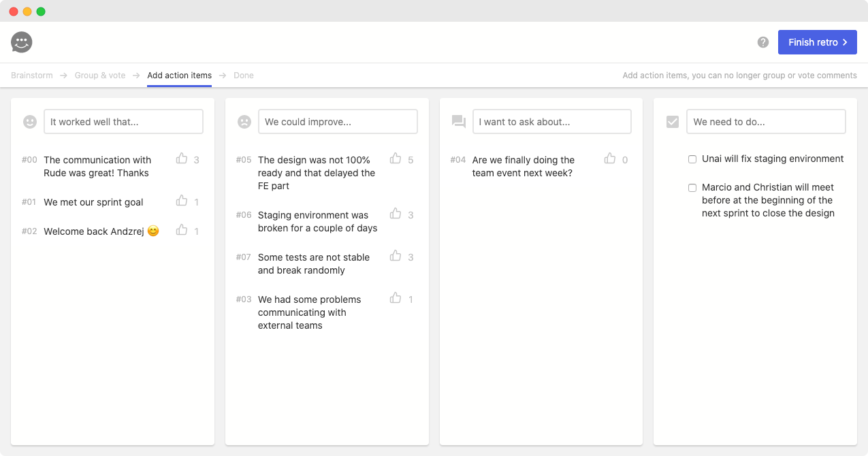Thumbs-up the staging environment broken comment
The image size is (868, 456).
[x=396, y=214]
